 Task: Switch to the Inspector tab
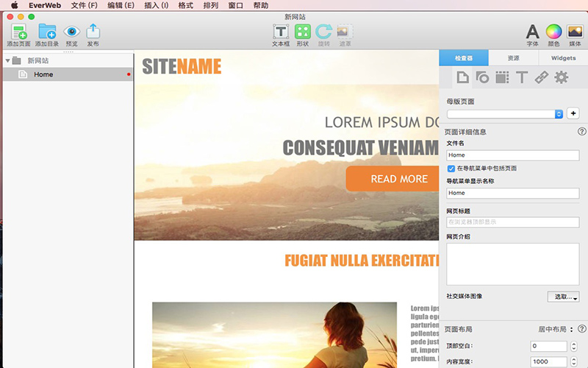tap(464, 58)
